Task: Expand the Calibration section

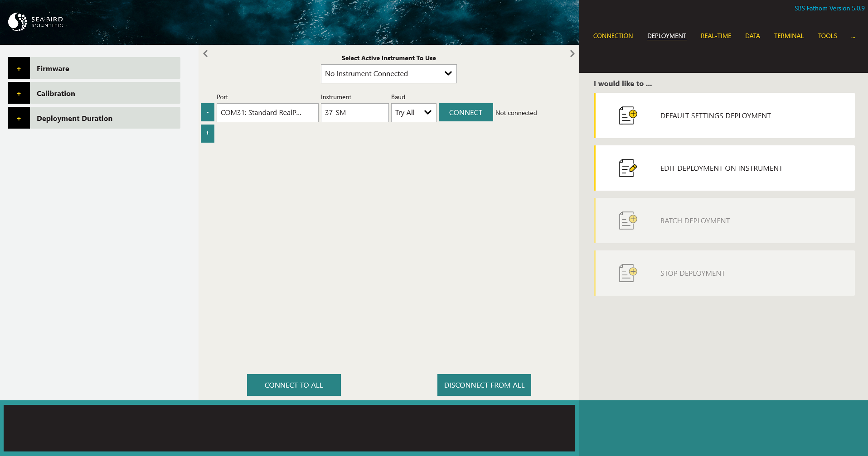Action: [19, 93]
